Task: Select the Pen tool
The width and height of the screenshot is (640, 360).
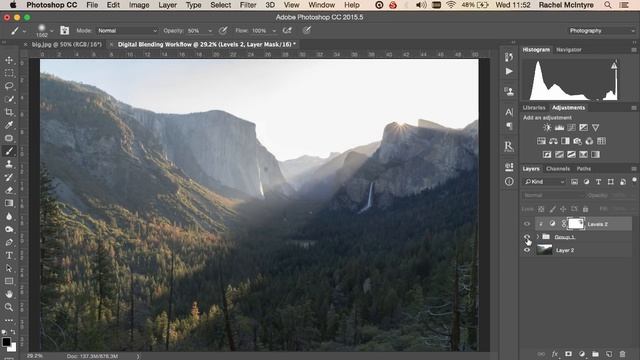Action: click(x=9, y=242)
